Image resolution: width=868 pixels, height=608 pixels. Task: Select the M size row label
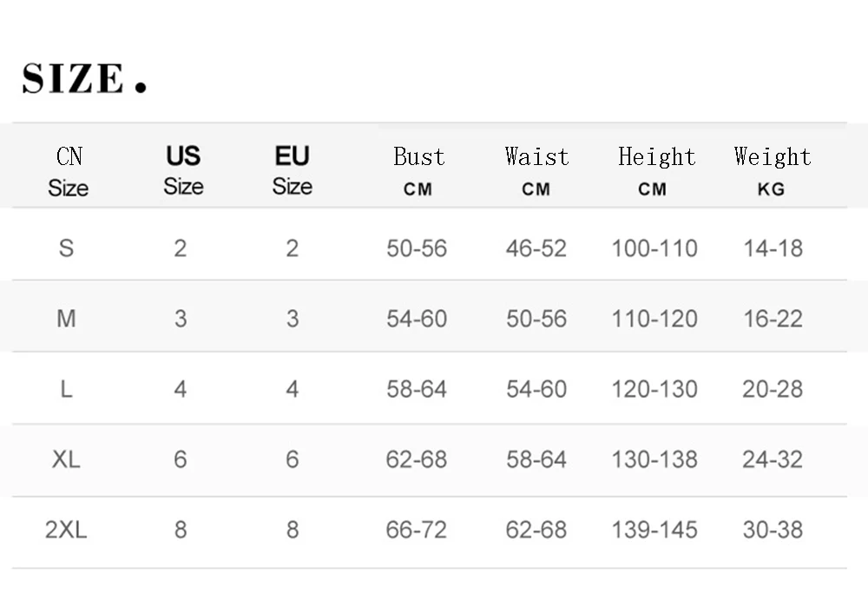point(67,319)
